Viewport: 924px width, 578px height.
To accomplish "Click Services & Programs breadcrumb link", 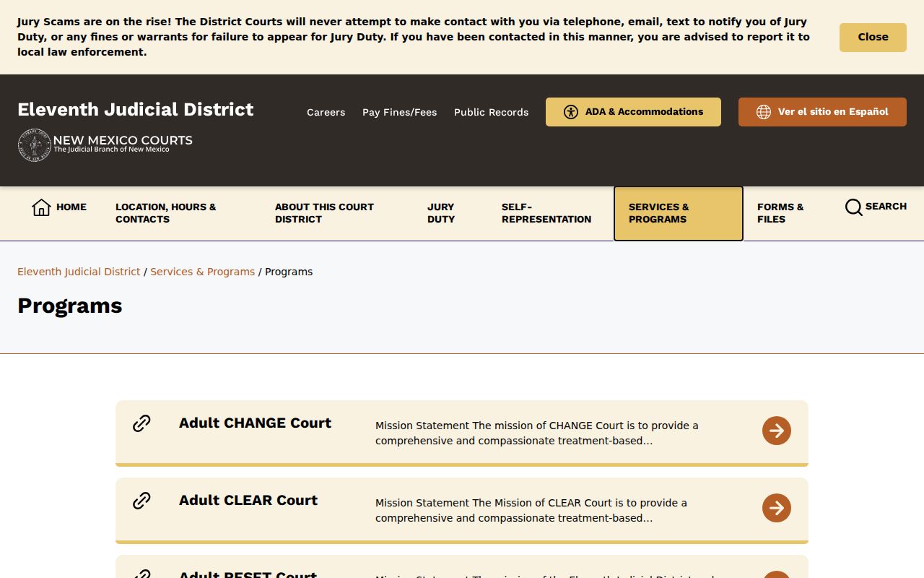I will point(202,272).
